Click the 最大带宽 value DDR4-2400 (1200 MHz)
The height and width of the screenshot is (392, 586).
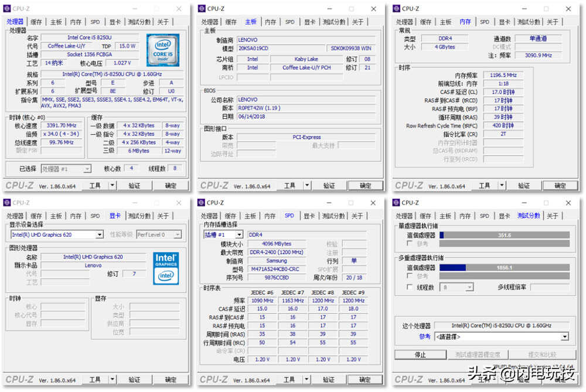pos(277,252)
